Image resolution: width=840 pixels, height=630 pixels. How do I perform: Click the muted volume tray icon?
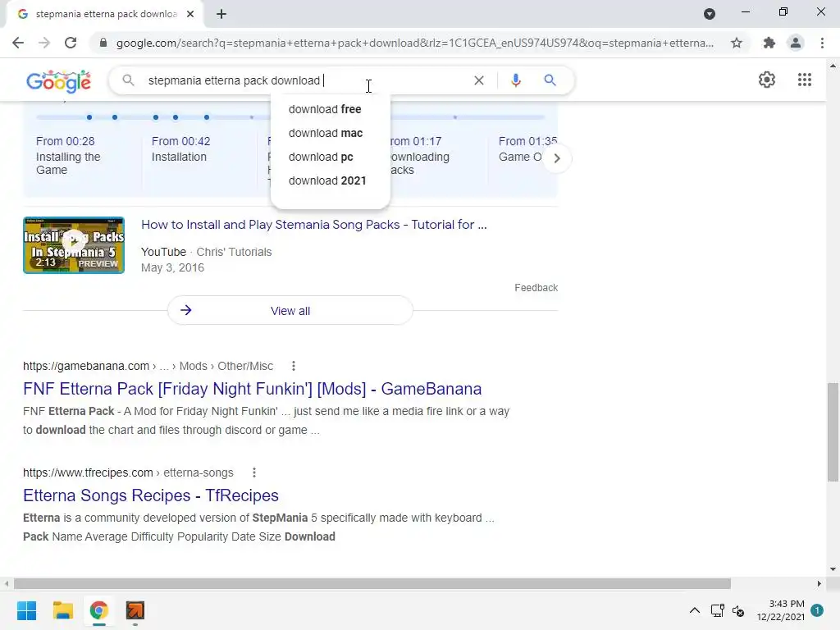coord(738,610)
